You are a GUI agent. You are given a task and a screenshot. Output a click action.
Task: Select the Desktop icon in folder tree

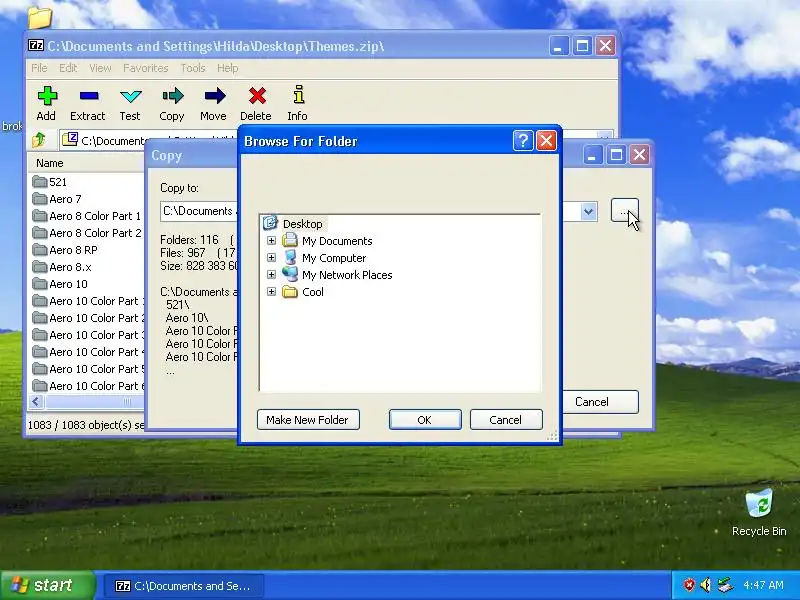[x=270, y=223]
